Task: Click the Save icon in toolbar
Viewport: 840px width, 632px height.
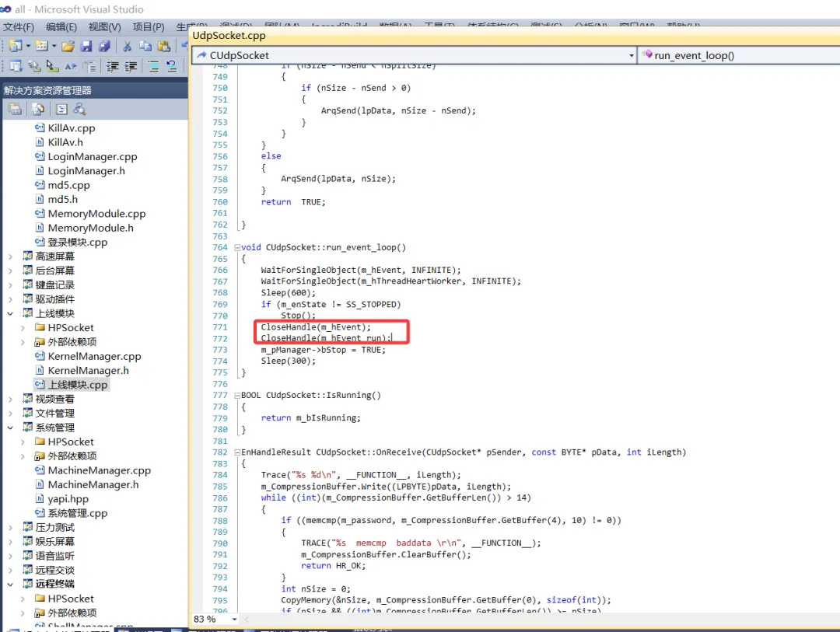Action: 86,46
